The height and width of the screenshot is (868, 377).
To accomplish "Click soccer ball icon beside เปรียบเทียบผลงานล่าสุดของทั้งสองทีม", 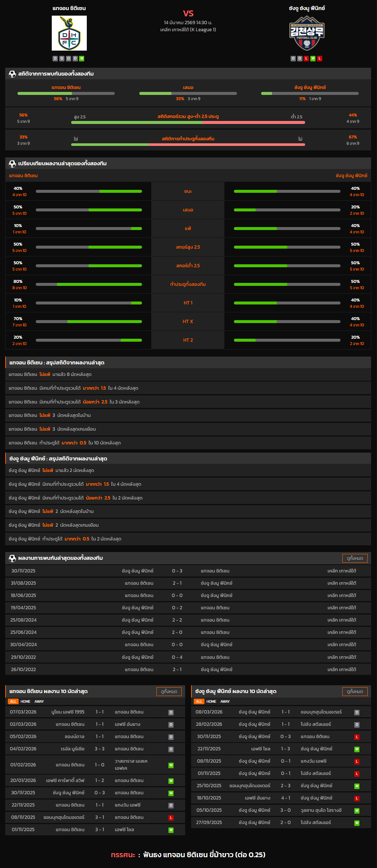I will pos(12,163).
